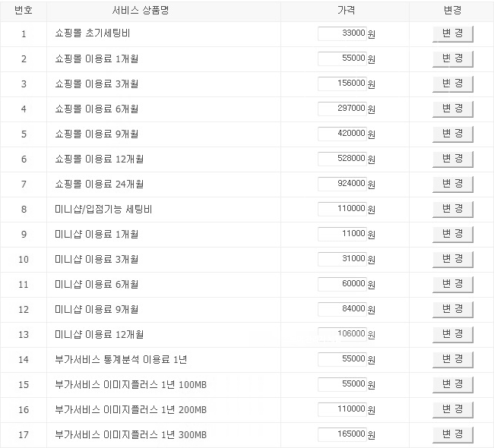Click price input for 미니샵 이용료 1개월

click(x=342, y=234)
